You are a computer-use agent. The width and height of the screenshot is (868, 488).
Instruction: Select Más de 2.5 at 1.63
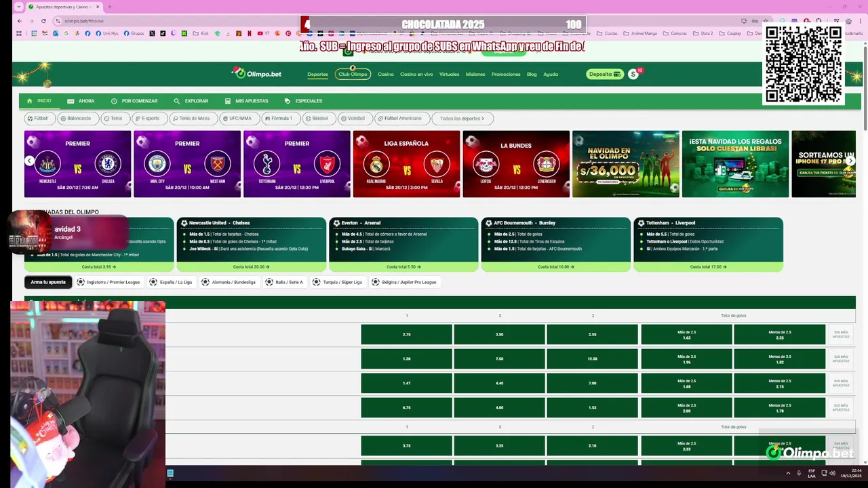click(686, 334)
